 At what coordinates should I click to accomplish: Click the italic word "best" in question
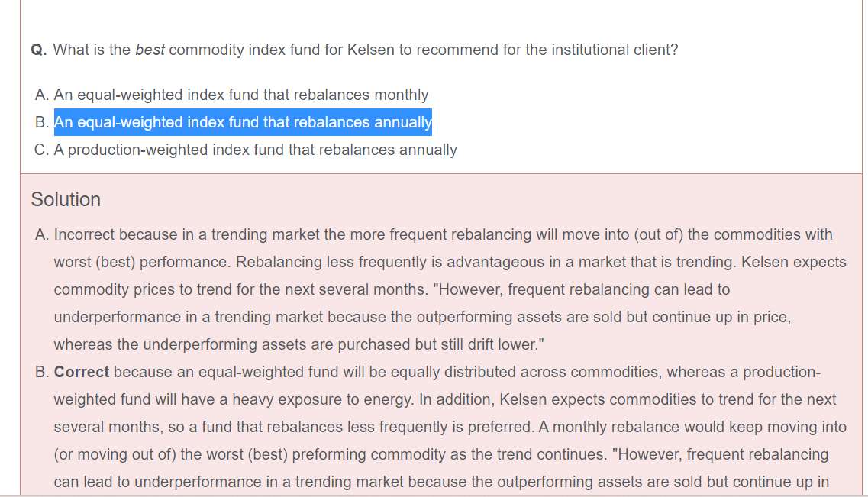[150, 50]
